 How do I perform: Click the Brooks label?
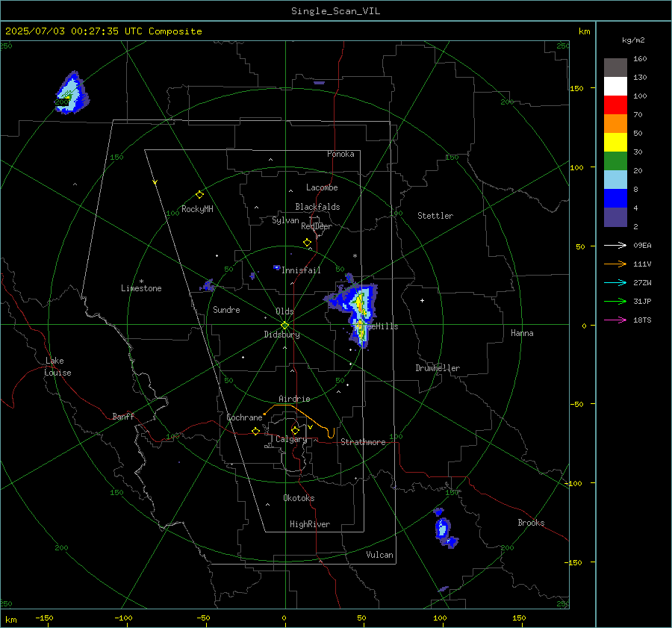click(x=531, y=523)
